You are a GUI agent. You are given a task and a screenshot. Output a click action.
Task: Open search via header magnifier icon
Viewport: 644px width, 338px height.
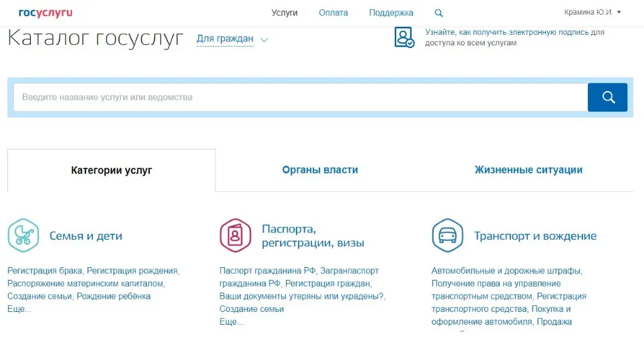point(439,13)
